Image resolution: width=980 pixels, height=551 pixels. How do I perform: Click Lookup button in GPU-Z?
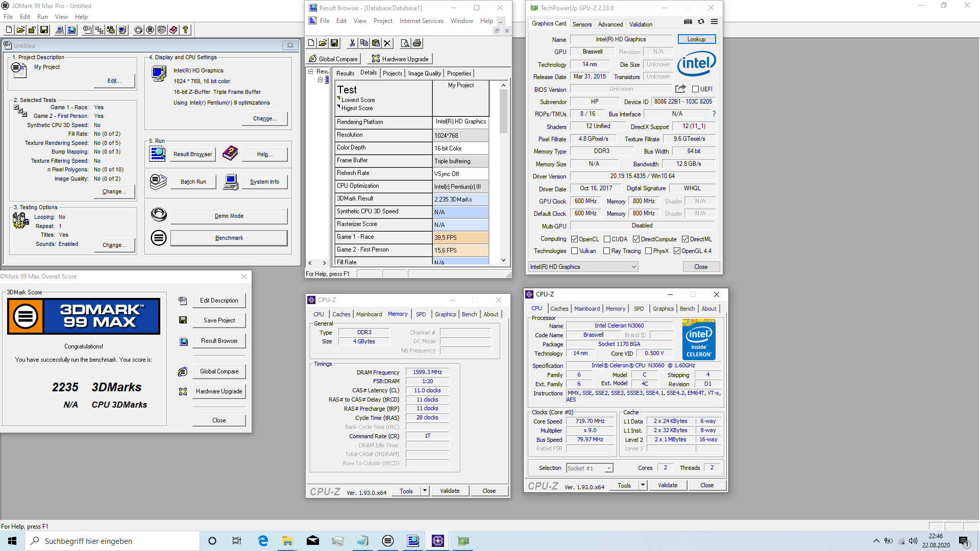(x=696, y=39)
